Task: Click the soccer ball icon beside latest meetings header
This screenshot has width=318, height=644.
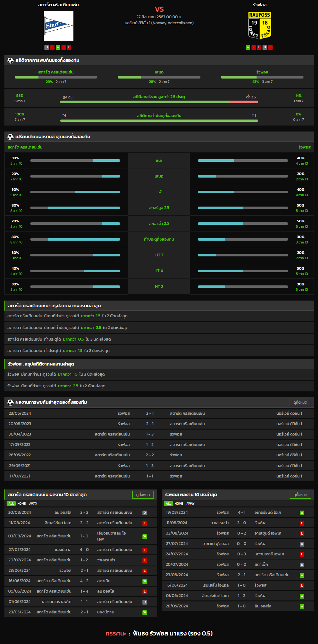Action: (10, 402)
